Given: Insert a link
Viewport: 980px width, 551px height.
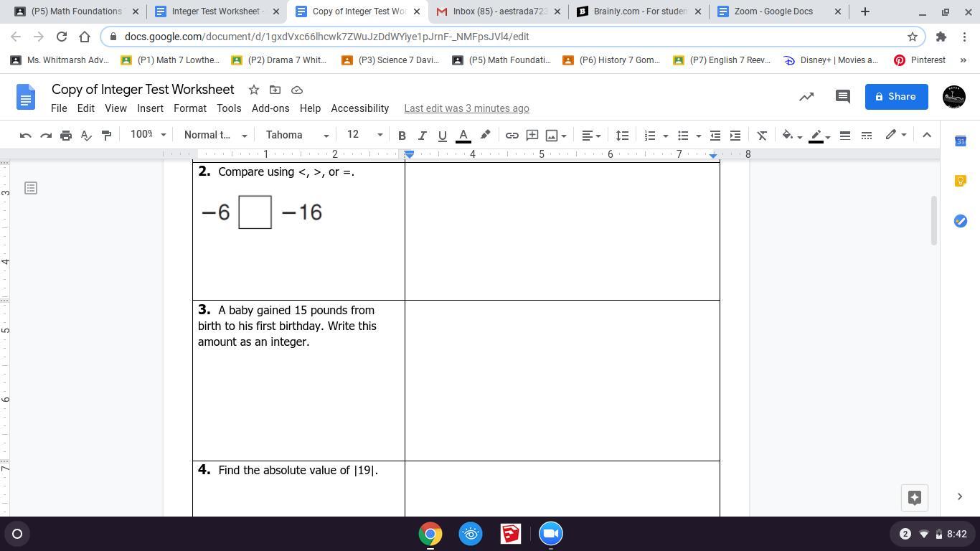Looking at the screenshot, I should 512,135.
